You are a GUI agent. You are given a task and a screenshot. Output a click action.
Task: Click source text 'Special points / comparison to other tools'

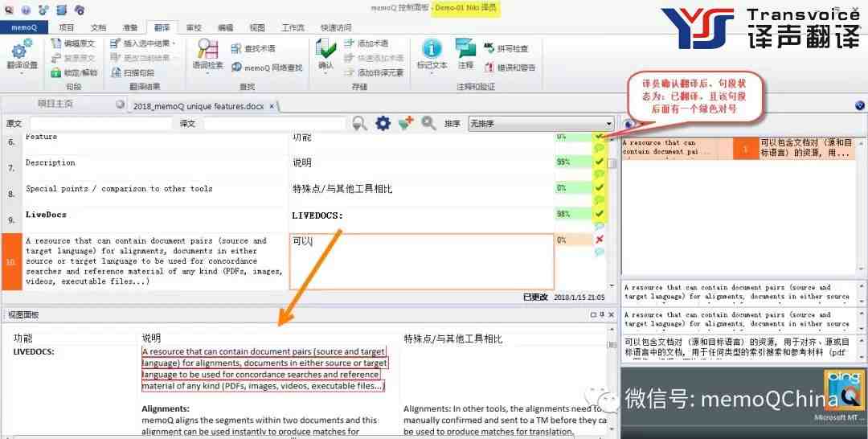[x=119, y=188]
